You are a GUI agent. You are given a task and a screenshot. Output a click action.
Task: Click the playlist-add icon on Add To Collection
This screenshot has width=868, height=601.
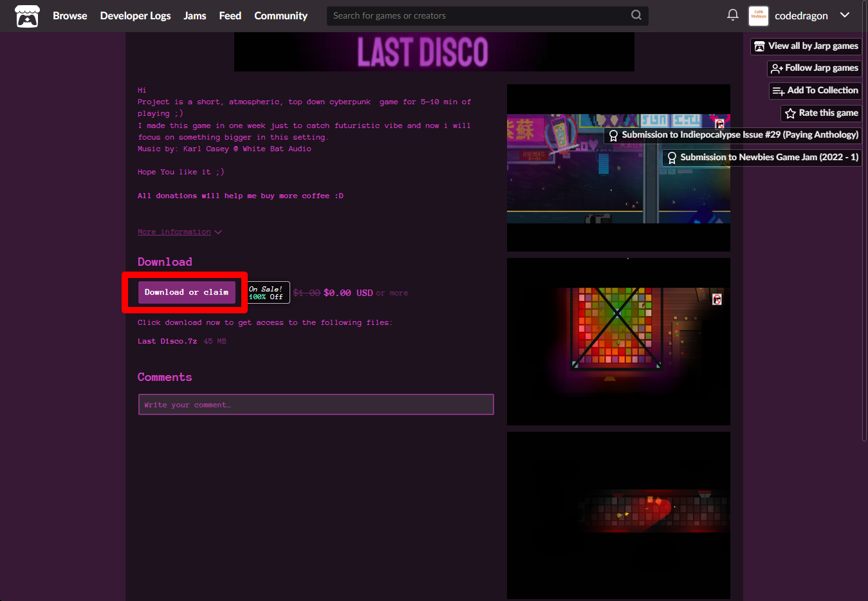(779, 91)
